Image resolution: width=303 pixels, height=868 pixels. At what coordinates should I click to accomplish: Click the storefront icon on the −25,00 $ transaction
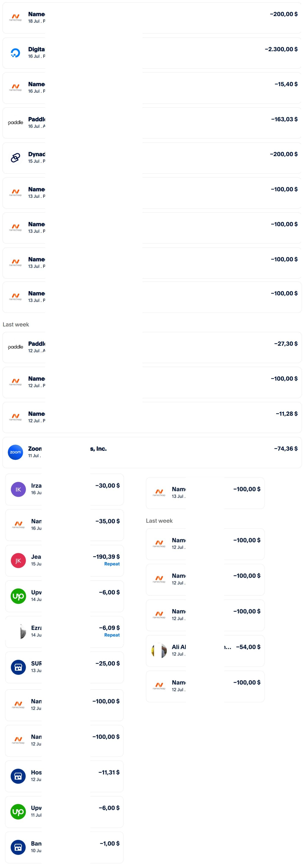pyautogui.click(x=18, y=667)
